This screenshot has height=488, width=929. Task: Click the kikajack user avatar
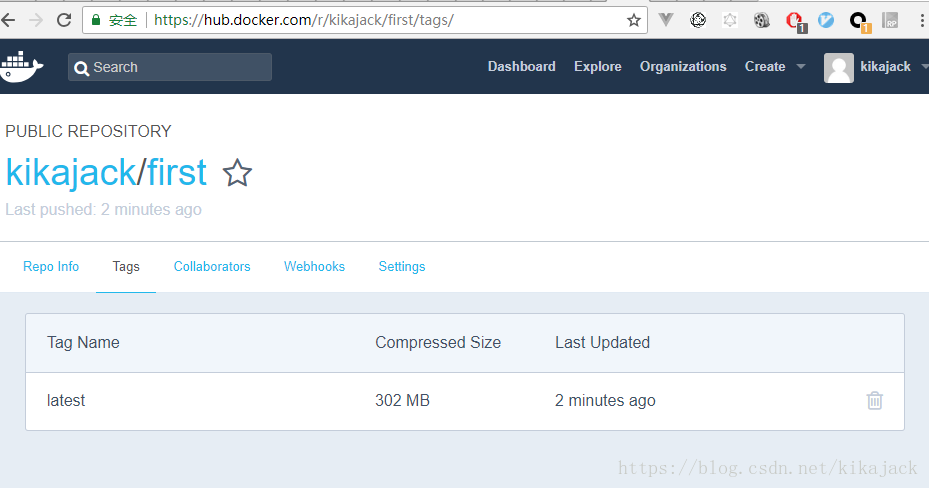pyautogui.click(x=838, y=68)
